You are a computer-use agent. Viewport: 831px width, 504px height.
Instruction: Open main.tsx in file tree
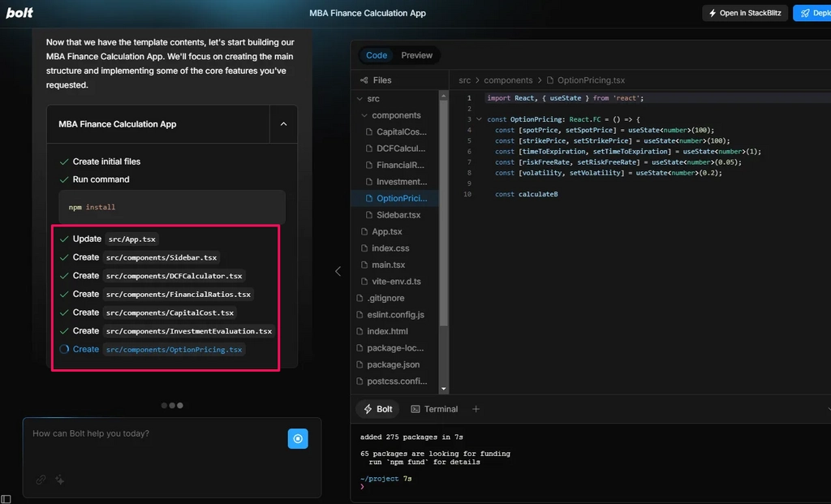pos(395,265)
